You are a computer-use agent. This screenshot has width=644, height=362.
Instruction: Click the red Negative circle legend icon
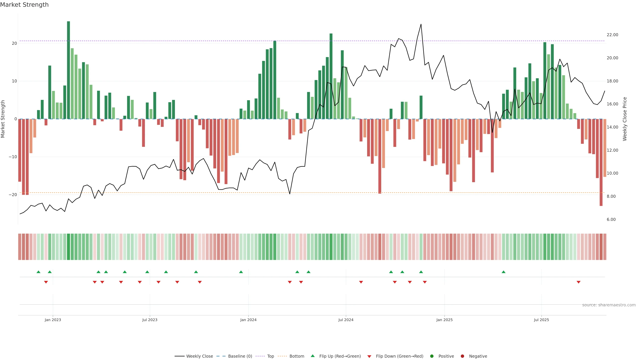click(x=462, y=356)
